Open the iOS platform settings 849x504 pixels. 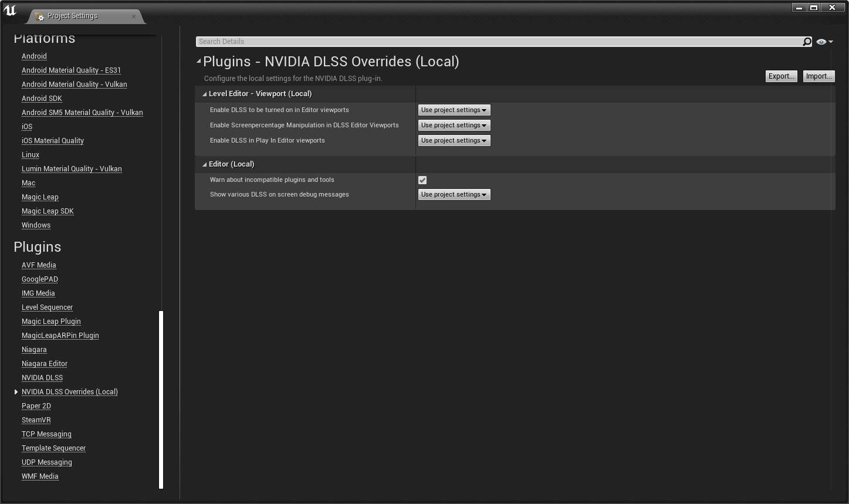(x=27, y=127)
